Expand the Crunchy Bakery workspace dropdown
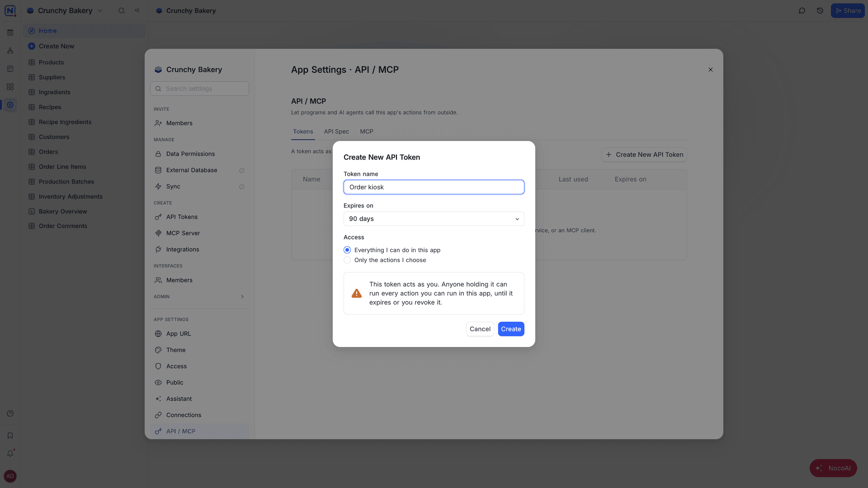 [100, 10]
